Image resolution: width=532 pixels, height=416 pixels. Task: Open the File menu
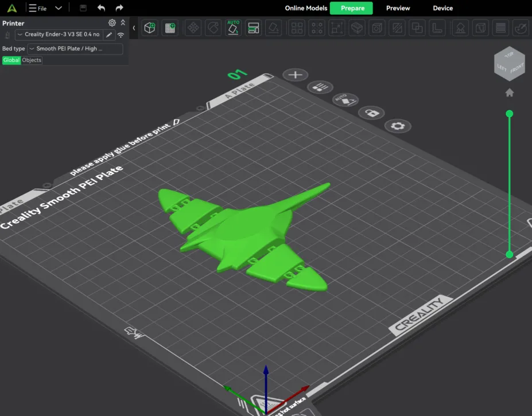[x=38, y=8]
